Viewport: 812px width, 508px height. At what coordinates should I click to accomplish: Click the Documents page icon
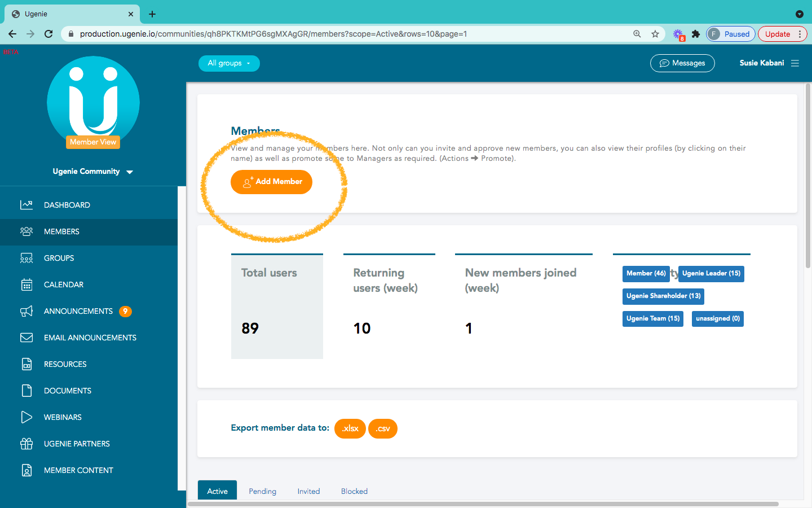coord(27,391)
